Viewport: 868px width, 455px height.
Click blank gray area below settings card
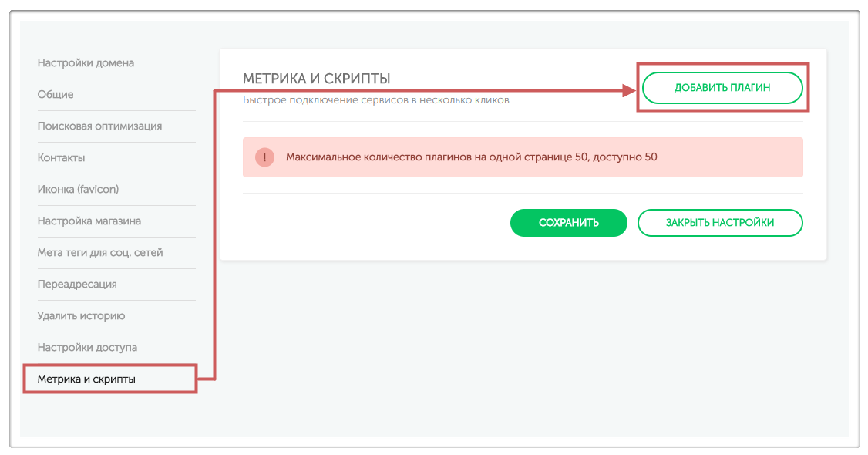(x=523, y=347)
